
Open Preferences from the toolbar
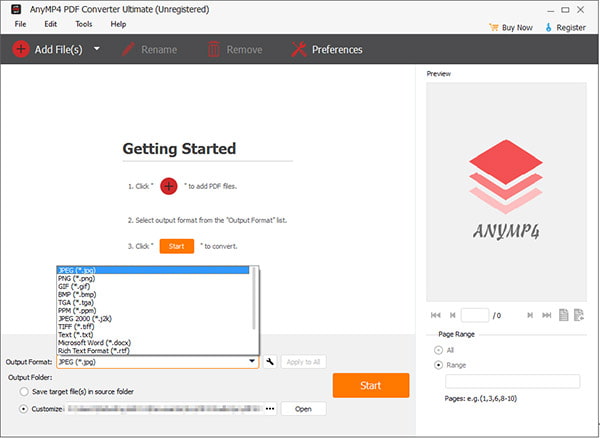click(x=326, y=49)
